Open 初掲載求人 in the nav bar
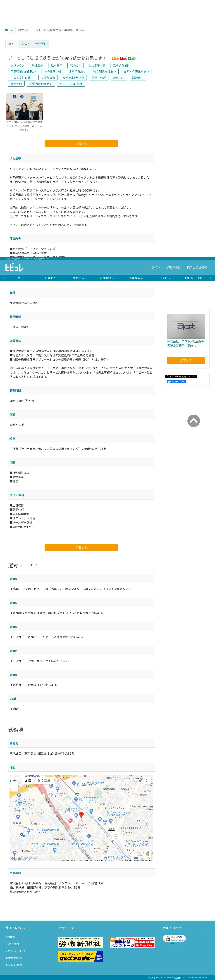 point(107,278)
